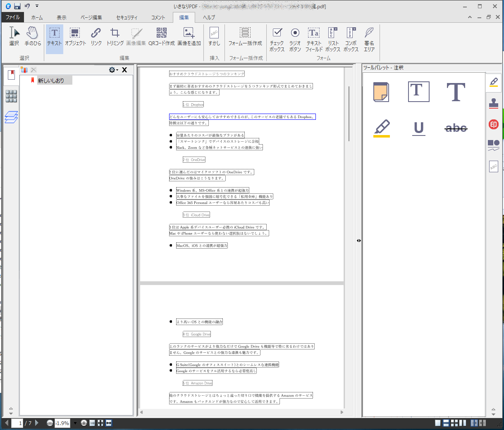Open the bookmarks sidebar panel

[11, 75]
